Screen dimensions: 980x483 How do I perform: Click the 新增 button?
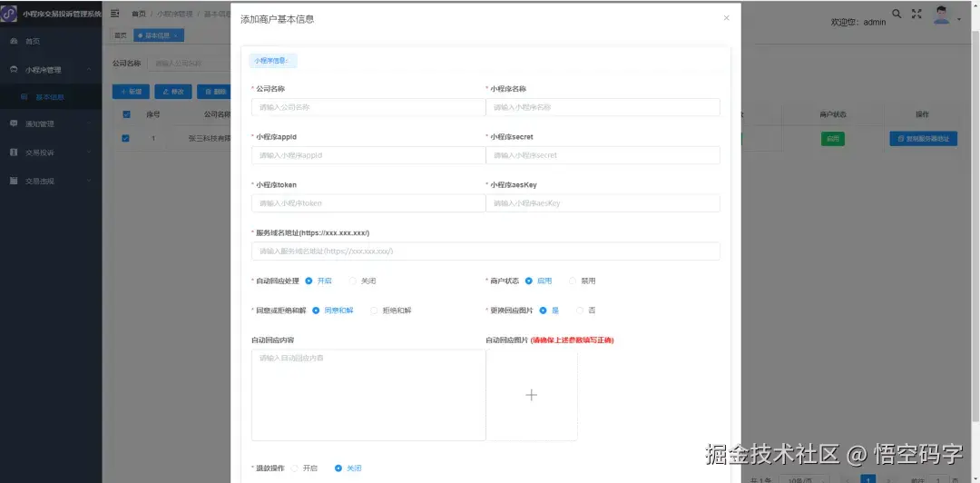click(131, 92)
